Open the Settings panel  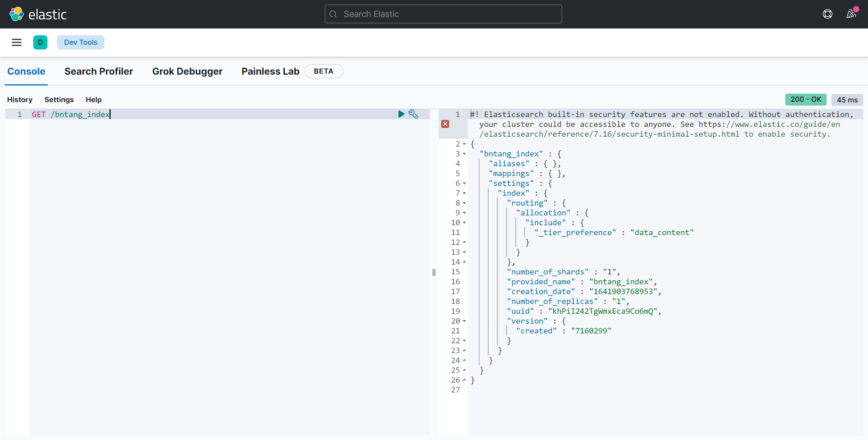click(59, 100)
